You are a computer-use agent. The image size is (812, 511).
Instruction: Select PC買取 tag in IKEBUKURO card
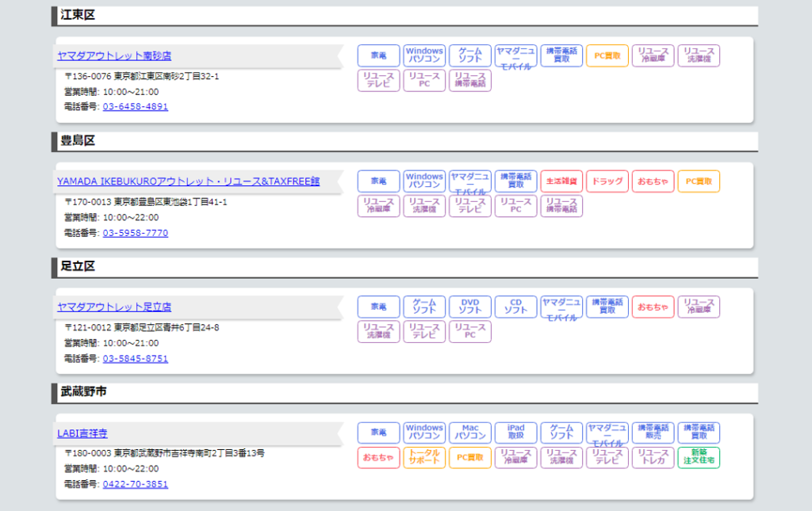pyautogui.click(x=699, y=181)
